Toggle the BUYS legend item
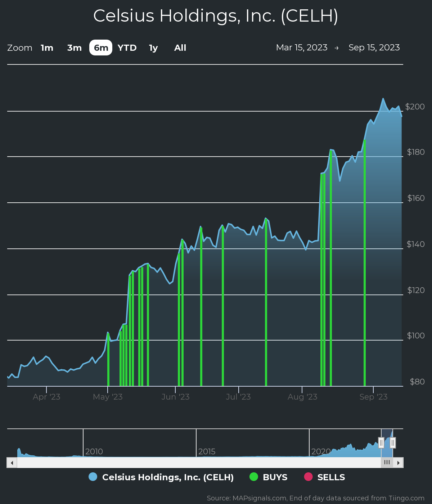This screenshot has height=504, width=432. (x=275, y=477)
